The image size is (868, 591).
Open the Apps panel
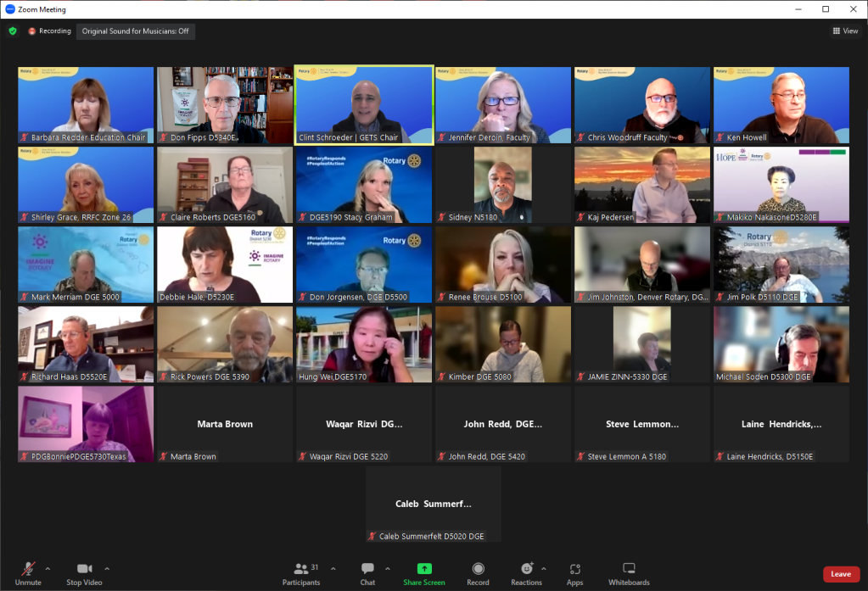575,569
